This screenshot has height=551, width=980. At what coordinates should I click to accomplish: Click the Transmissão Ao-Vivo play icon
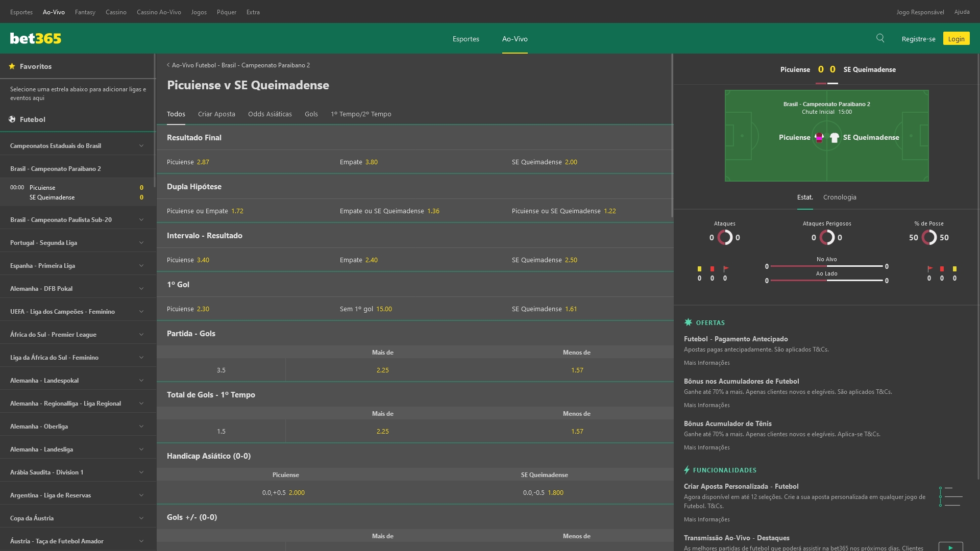click(x=950, y=547)
